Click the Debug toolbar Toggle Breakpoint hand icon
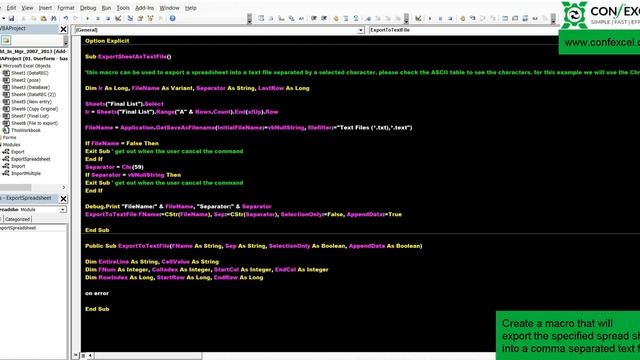Image resolution: width=640 pixels, height=360 pixels. click(462, 18)
